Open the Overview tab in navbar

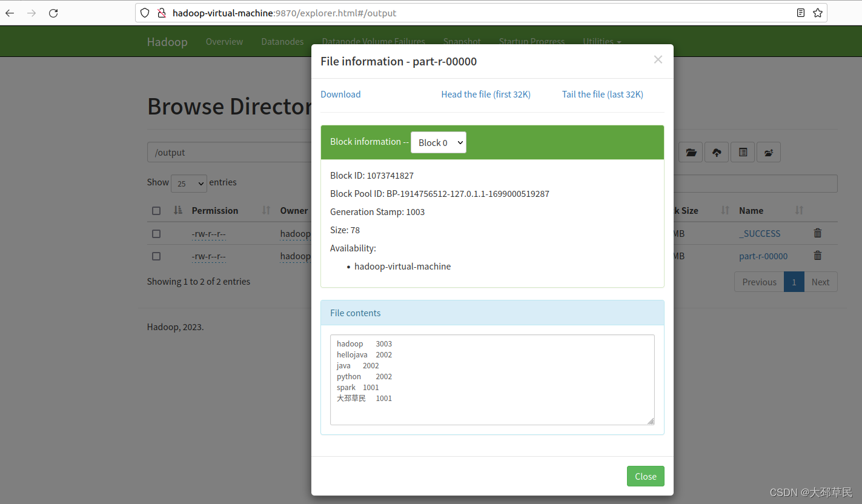tap(224, 41)
